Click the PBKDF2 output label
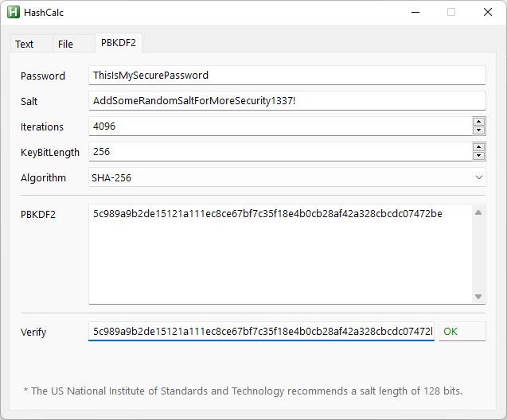 38,215
